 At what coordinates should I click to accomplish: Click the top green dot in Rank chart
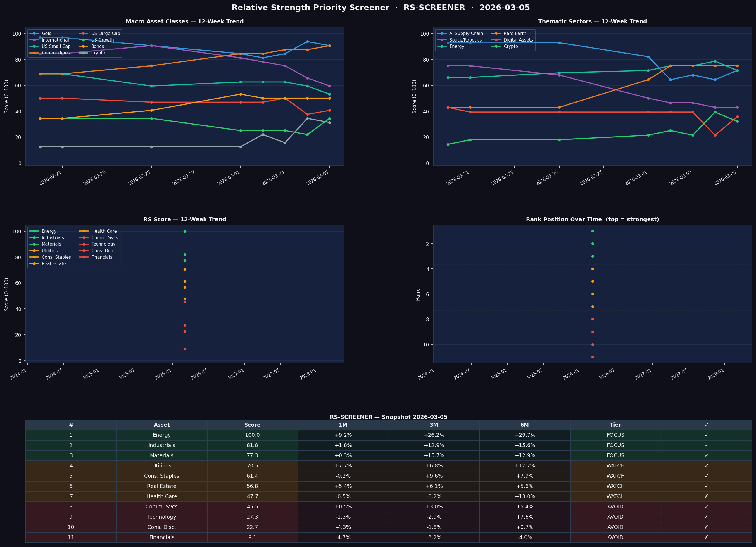[592, 231]
